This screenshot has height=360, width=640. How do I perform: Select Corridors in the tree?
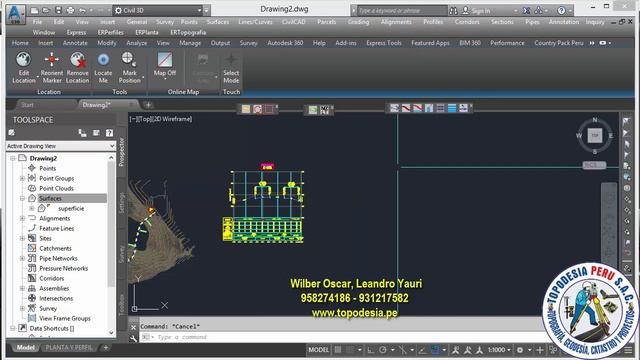point(51,278)
